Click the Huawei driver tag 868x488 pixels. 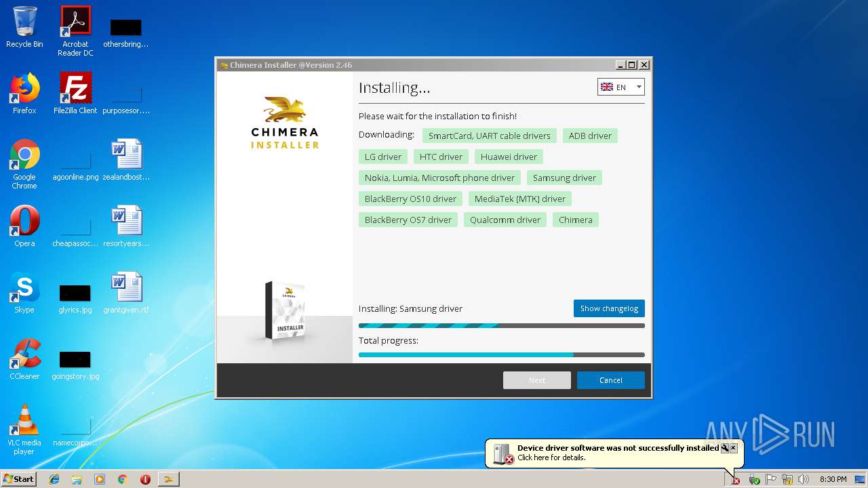pyautogui.click(x=509, y=157)
